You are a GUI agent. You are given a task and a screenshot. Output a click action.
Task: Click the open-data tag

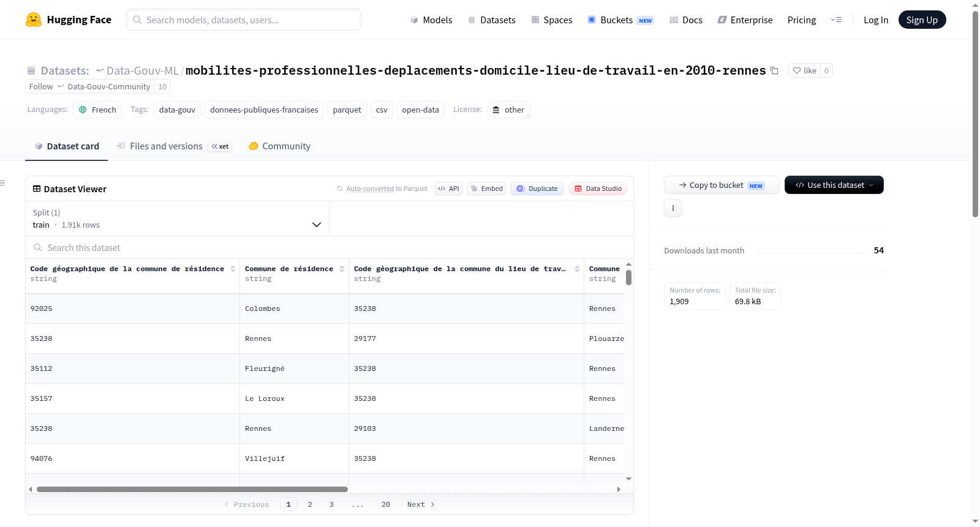(x=420, y=110)
